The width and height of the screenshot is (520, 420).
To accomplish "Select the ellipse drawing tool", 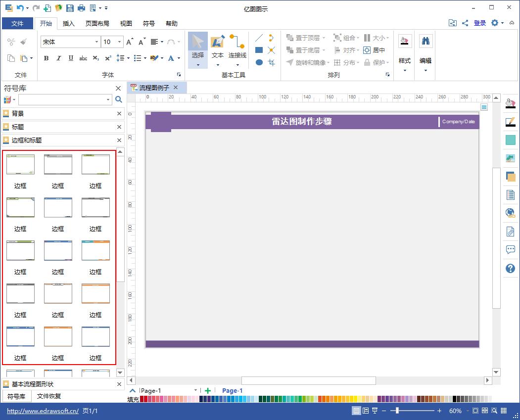I will [x=259, y=62].
